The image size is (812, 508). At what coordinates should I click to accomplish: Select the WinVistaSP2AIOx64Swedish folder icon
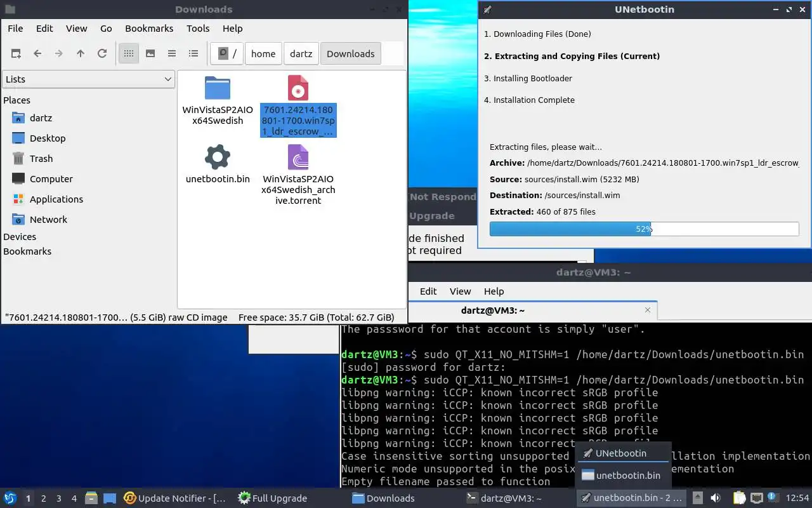pos(218,88)
